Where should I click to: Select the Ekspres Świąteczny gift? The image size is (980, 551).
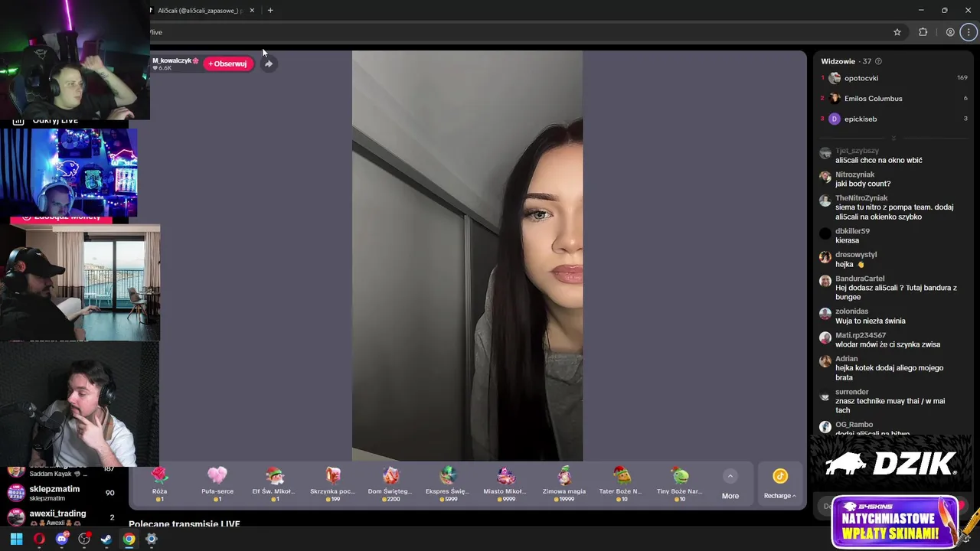(448, 484)
